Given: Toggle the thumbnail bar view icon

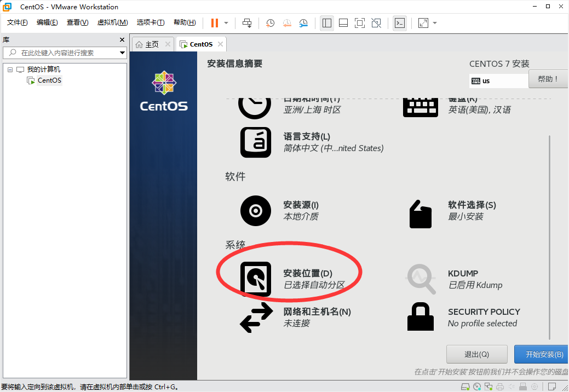Looking at the screenshot, I should coord(343,23).
